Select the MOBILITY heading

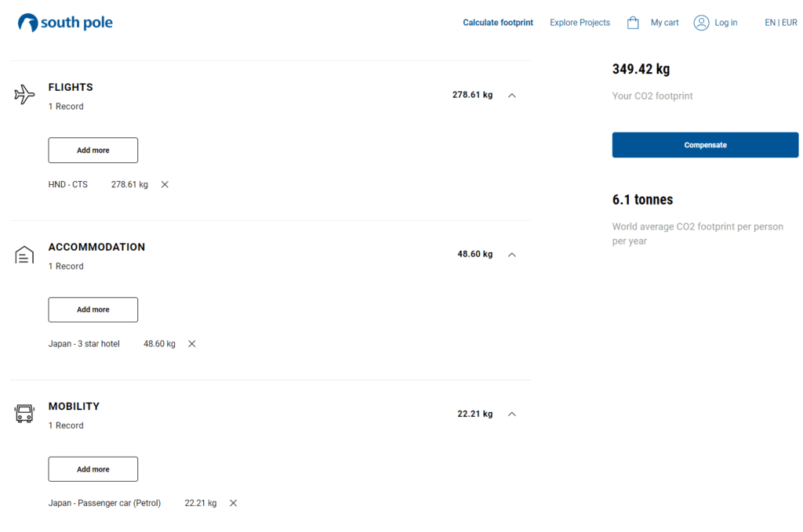(x=74, y=406)
